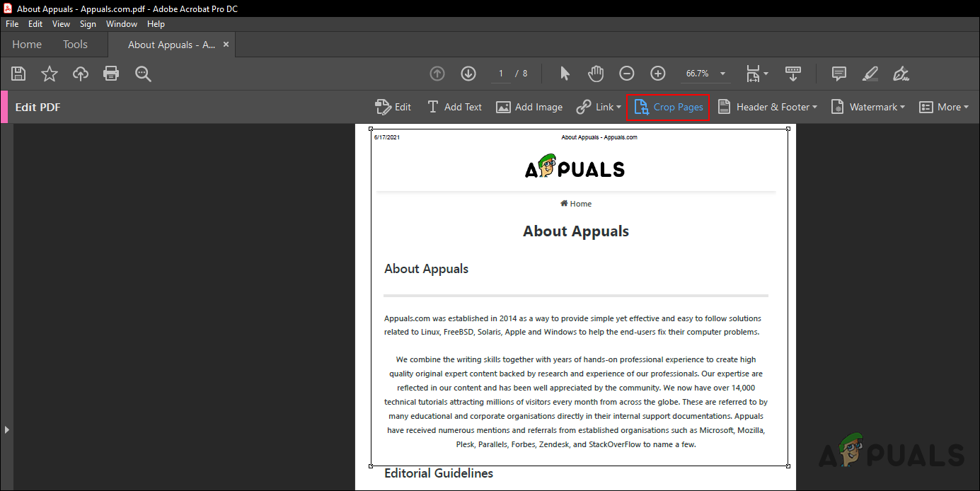
Task: Activate the Hand pan tool
Action: 596,74
